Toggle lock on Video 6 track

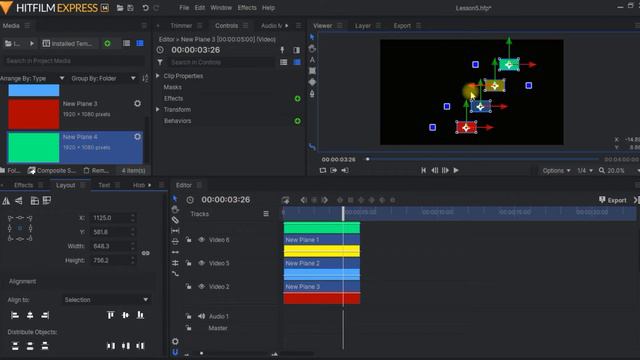(189, 240)
